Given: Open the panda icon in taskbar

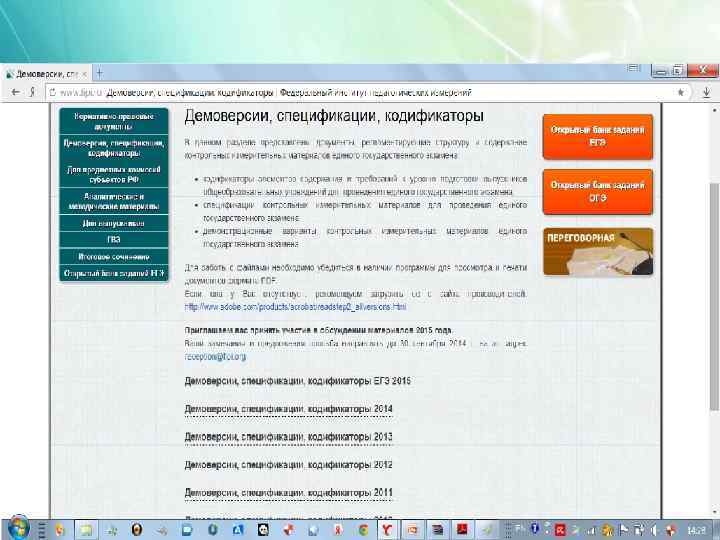Looking at the screenshot, I should coord(263,530).
